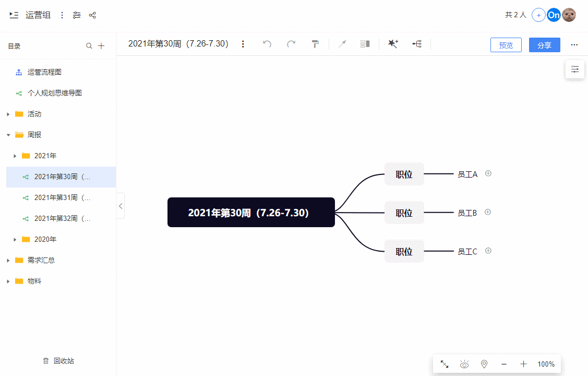Expand the 物料 folder
The image size is (588, 376).
[8, 281]
